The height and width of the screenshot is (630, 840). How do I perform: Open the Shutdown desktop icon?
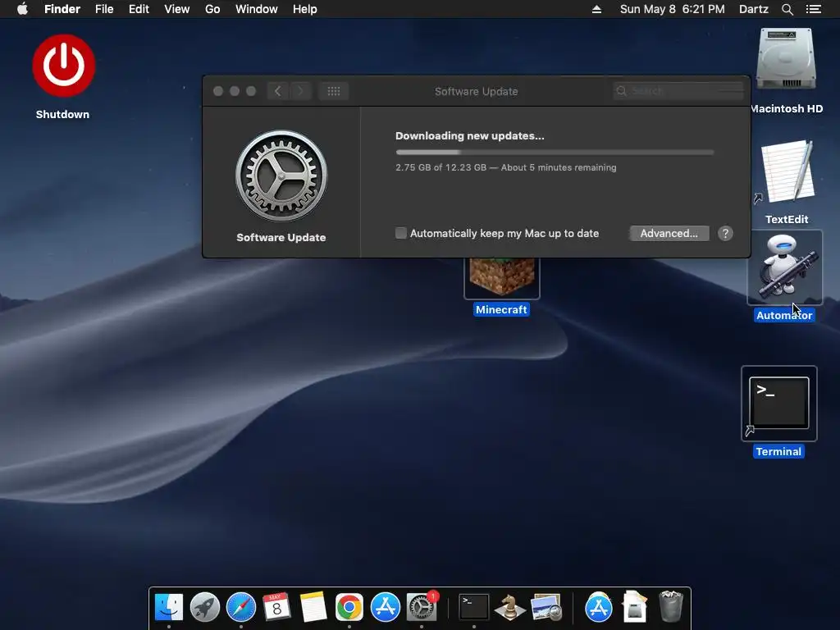(x=63, y=66)
